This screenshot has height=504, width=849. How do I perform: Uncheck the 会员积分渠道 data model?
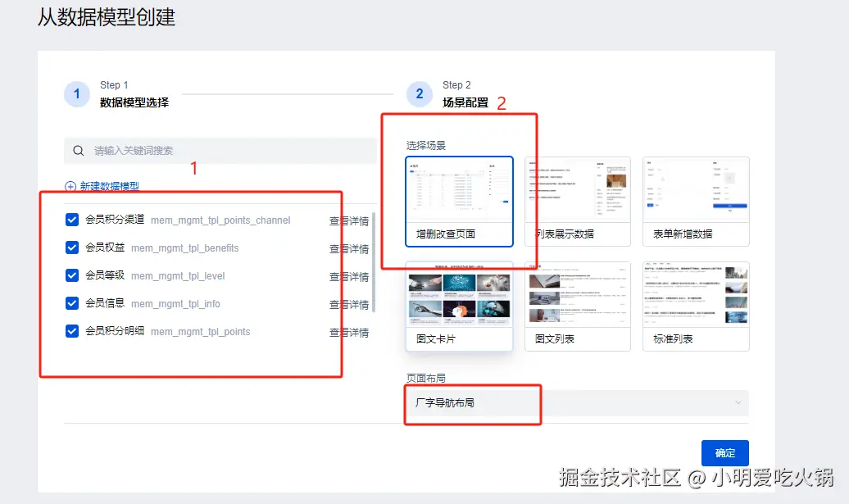click(x=71, y=220)
